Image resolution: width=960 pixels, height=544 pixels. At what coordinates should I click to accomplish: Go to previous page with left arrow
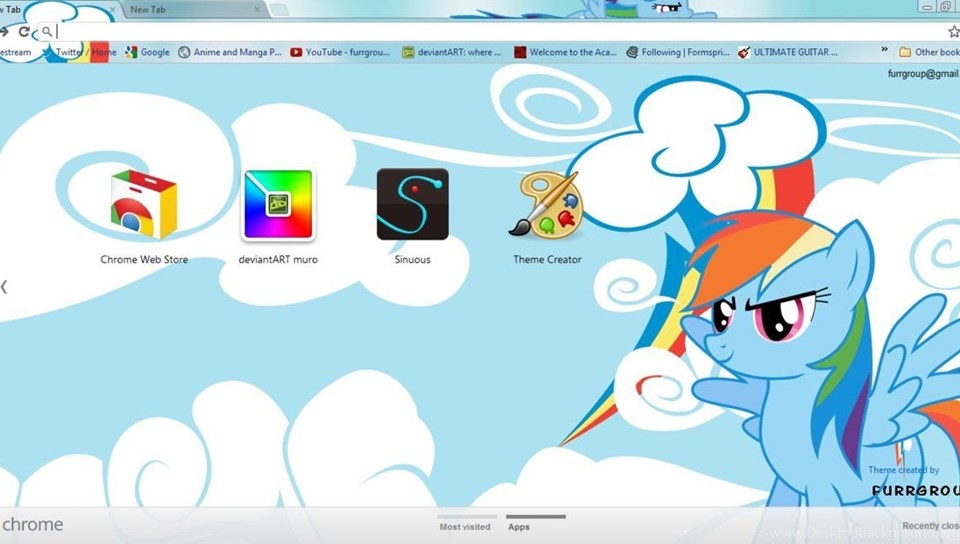[x=4, y=286]
